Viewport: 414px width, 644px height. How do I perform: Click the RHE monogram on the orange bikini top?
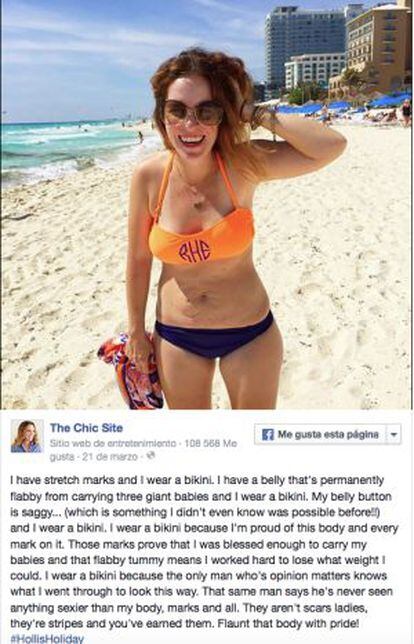pos(194,251)
